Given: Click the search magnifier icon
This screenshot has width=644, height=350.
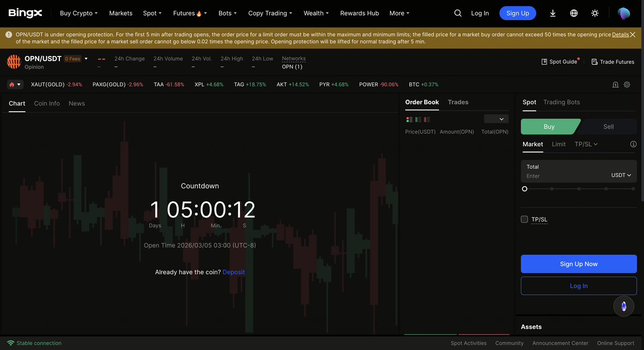Looking at the screenshot, I should coord(457,13).
